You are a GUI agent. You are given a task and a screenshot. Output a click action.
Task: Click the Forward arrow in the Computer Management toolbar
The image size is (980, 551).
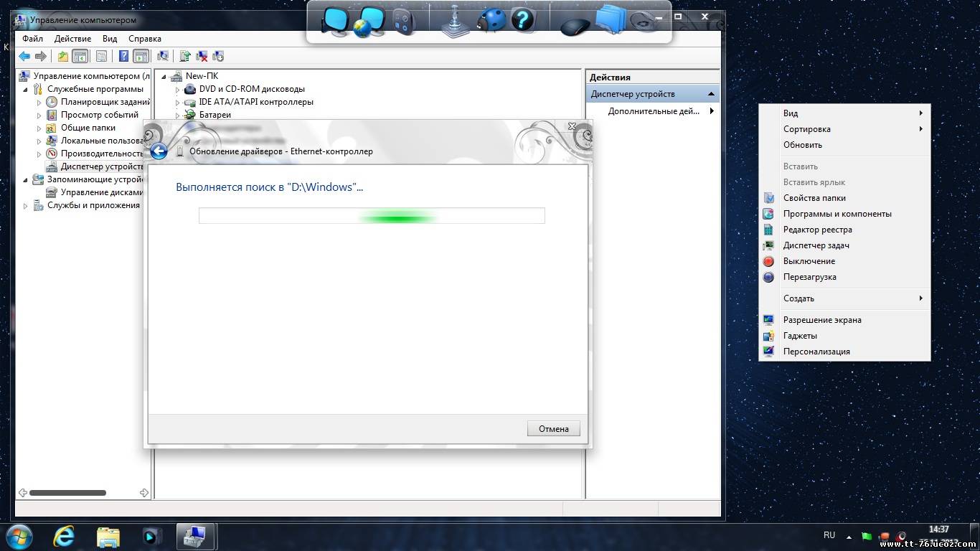point(41,56)
